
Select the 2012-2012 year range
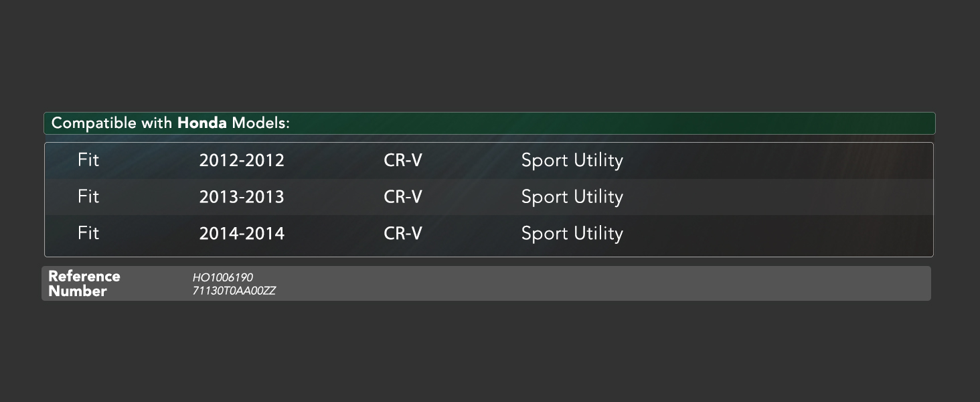(x=242, y=161)
